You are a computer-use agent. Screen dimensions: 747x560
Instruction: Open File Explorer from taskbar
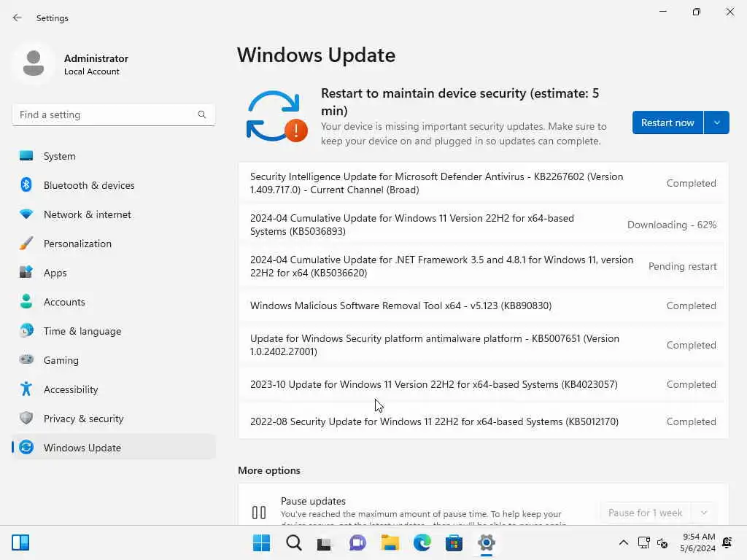click(390, 542)
